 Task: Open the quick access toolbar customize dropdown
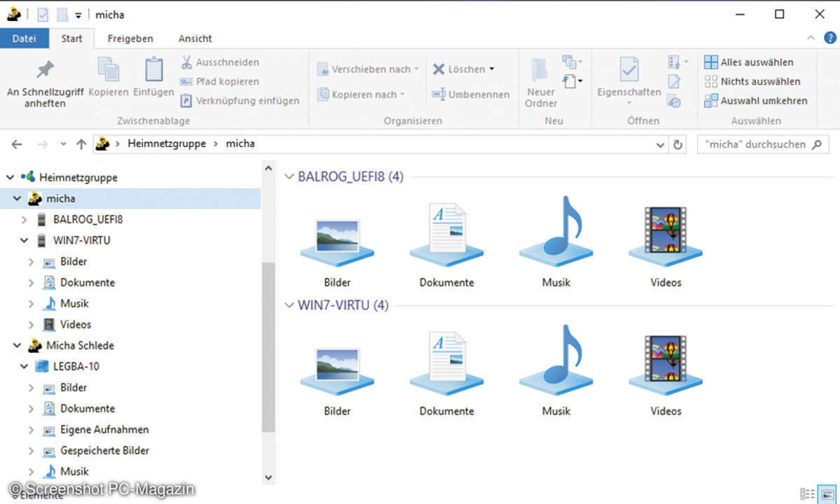78,15
